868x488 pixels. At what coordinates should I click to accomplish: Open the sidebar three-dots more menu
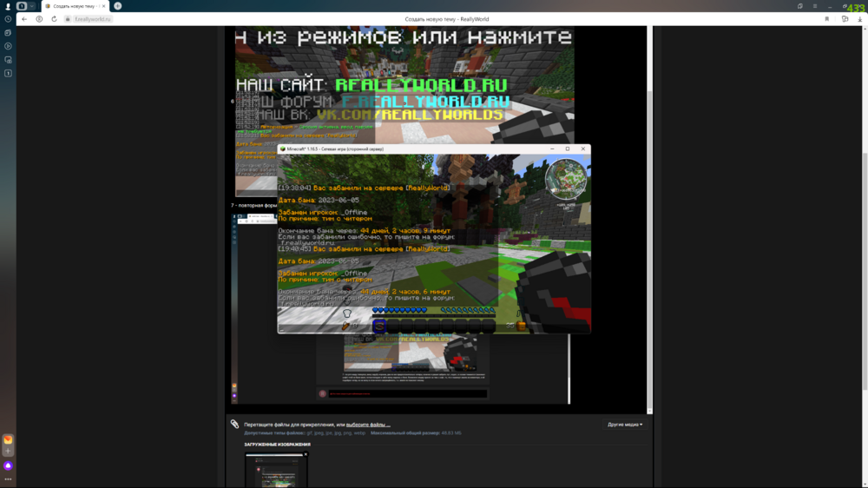[8, 479]
